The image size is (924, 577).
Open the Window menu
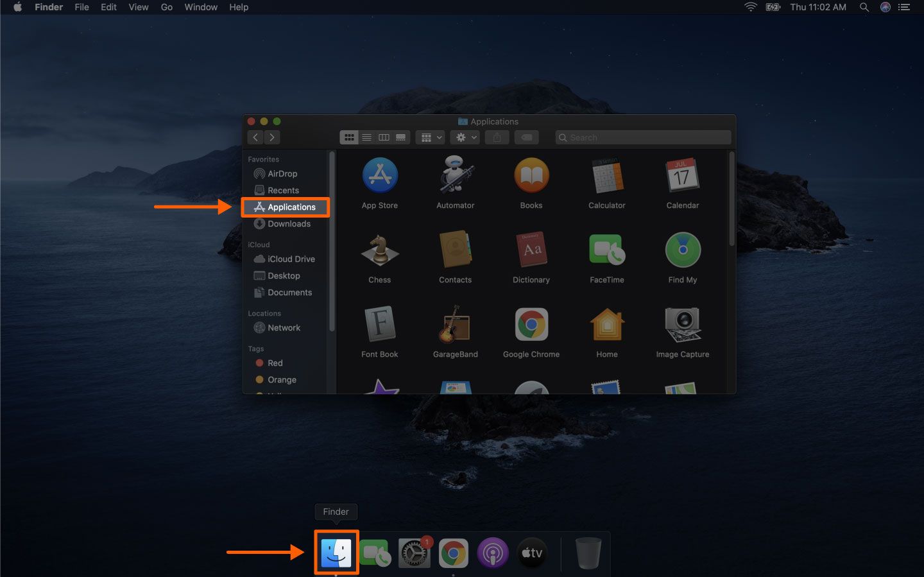tap(201, 7)
